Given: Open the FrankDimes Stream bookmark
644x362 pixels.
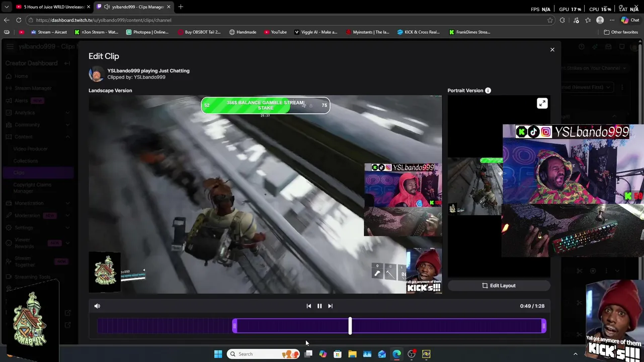Looking at the screenshot, I should (469, 32).
